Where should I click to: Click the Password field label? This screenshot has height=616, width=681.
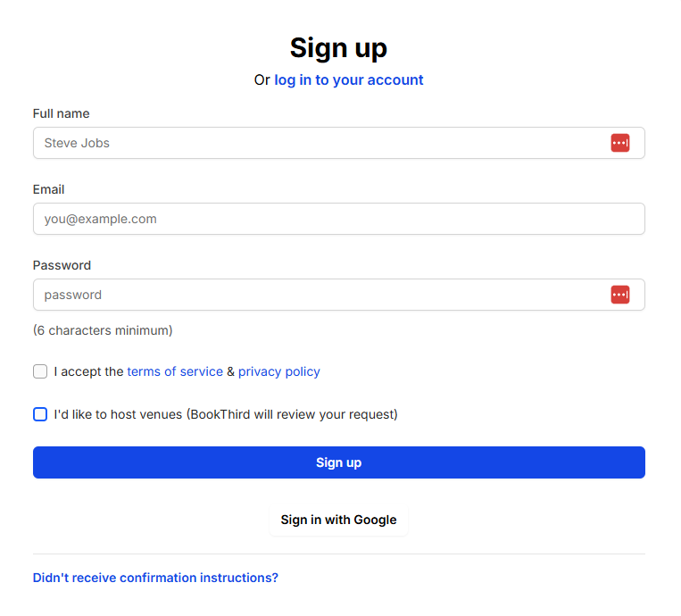pyautogui.click(x=62, y=265)
